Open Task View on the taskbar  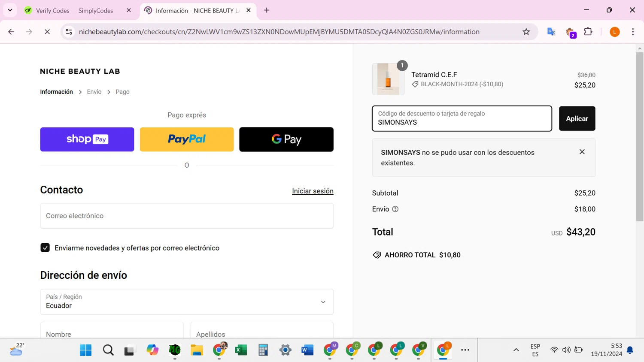coord(129,350)
